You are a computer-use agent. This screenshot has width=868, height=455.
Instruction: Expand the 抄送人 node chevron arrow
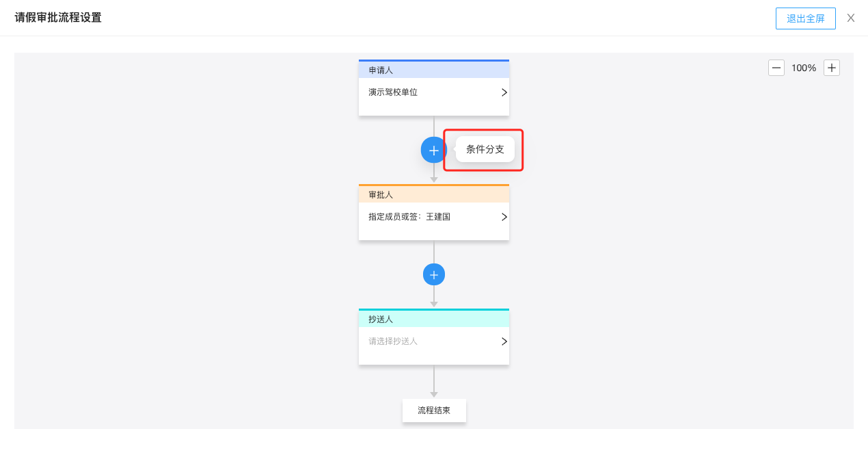click(x=504, y=341)
